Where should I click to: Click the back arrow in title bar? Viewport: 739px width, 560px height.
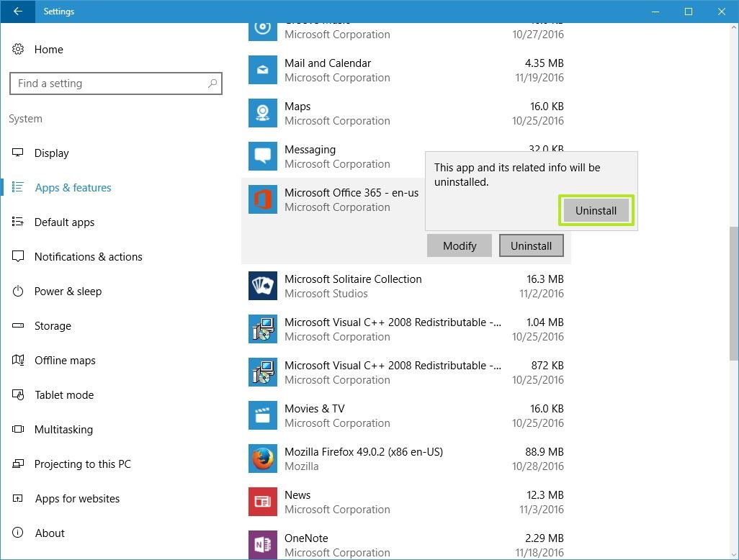pyautogui.click(x=17, y=12)
